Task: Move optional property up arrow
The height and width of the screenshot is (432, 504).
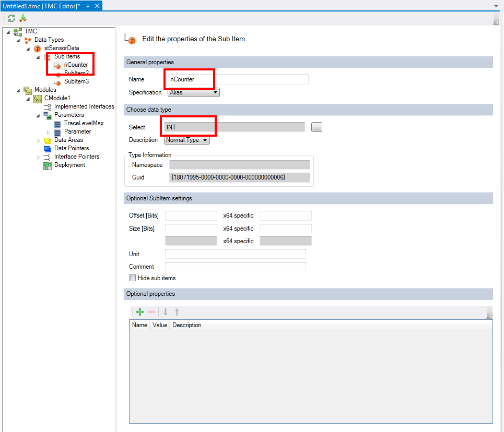Action: (x=177, y=312)
